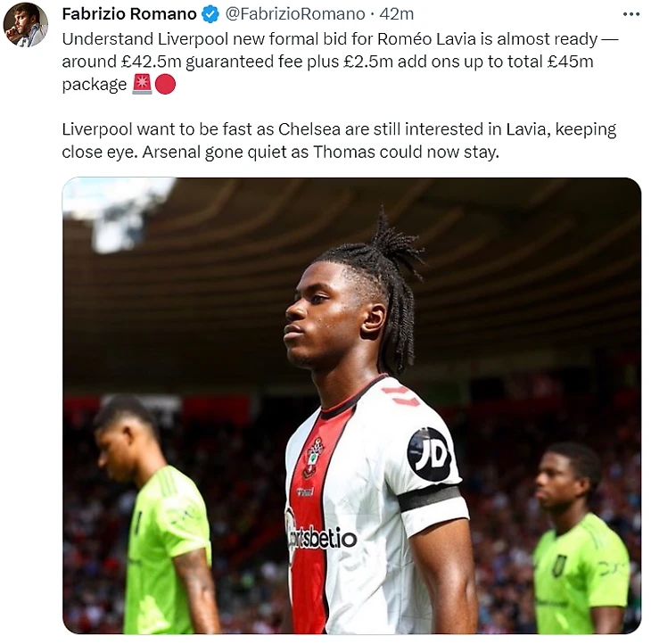Click the red circle emoji after package
651x644 pixels.
[x=165, y=84]
